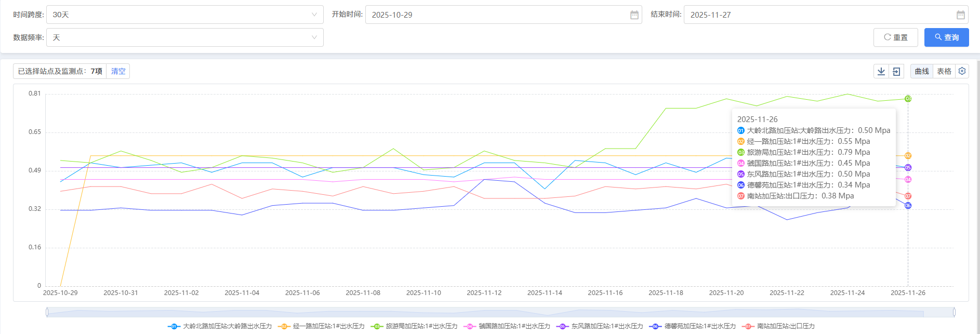The width and height of the screenshot is (980, 334).
Task: Open the 数据频率 dropdown
Action: click(x=184, y=38)
